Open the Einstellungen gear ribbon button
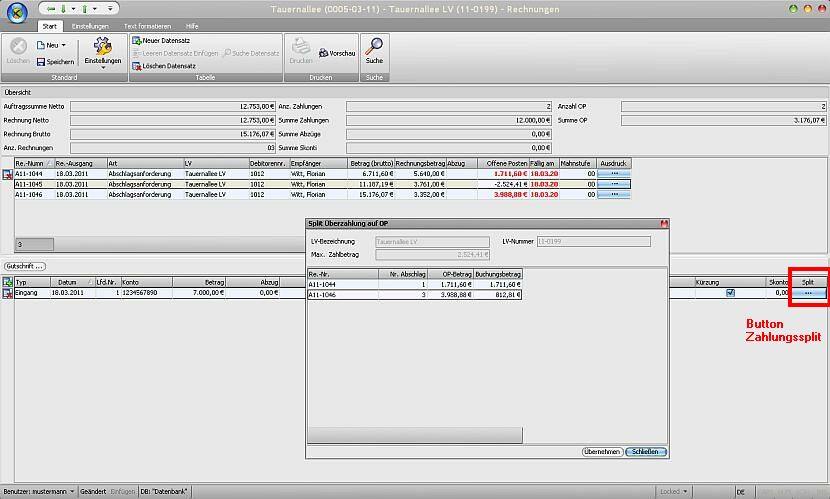Screen dimensions: 830x499 pyautogui.click(x=103, y=50)
